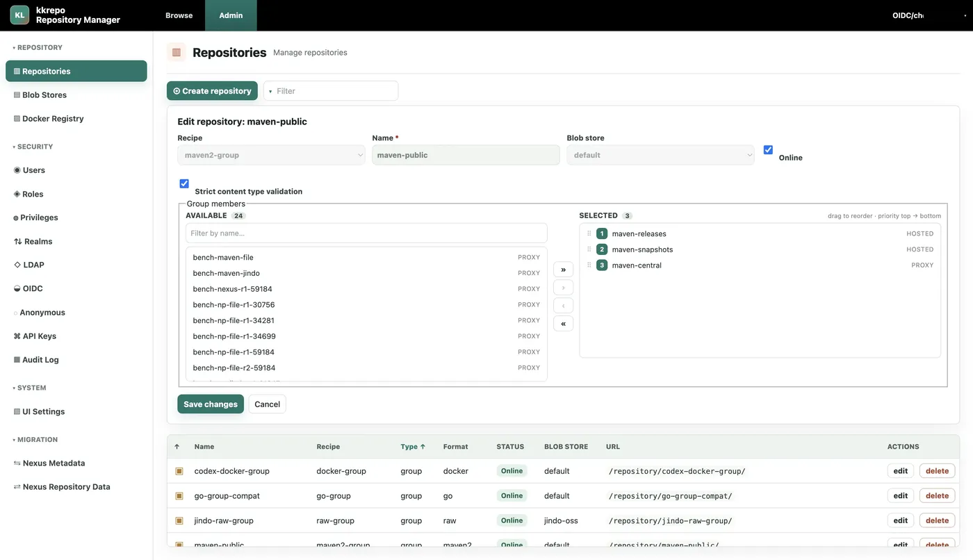The image size is (973, 560).
Task: Sort table by Type column
Action: (413, 447)
